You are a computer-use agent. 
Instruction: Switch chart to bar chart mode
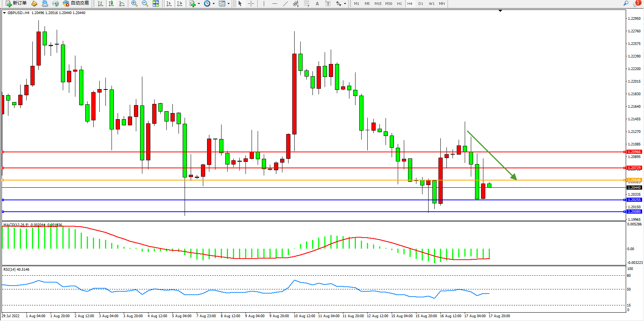click(x=100, y=3)
